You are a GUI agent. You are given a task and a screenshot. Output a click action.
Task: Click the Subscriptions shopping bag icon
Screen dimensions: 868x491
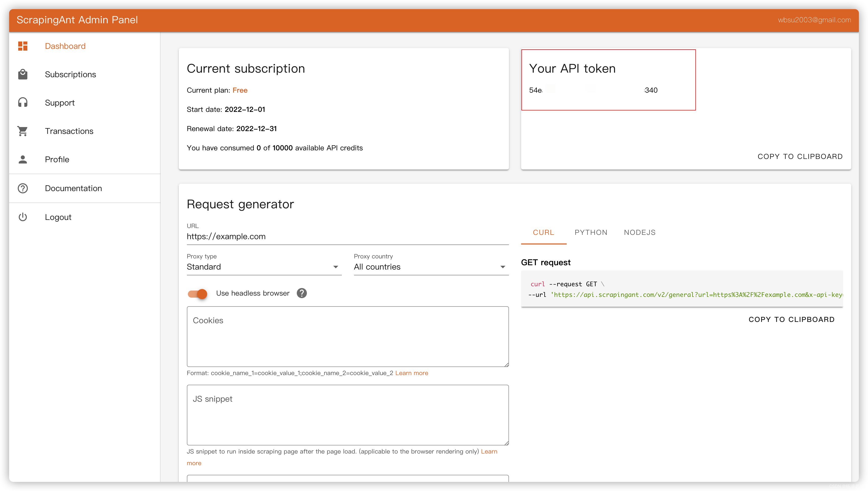[23, 74]
